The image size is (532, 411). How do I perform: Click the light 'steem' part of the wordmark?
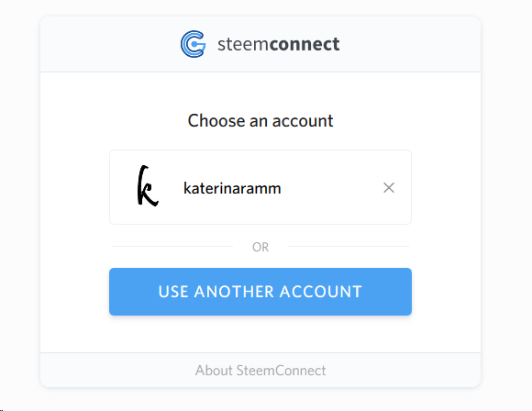[x=243, y=44]
